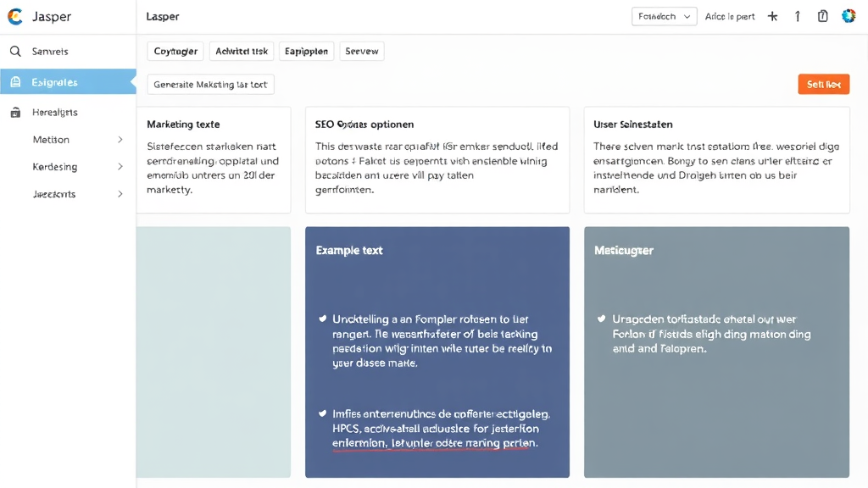This screenshot has width=868, height=488.
Task: Switch to the Coytugler tab
Action: coord(175,52)
